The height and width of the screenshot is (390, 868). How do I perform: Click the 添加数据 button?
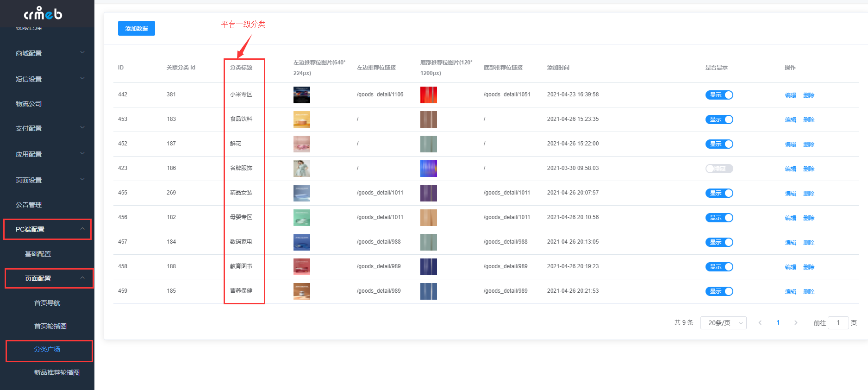(x=137, y=28)
